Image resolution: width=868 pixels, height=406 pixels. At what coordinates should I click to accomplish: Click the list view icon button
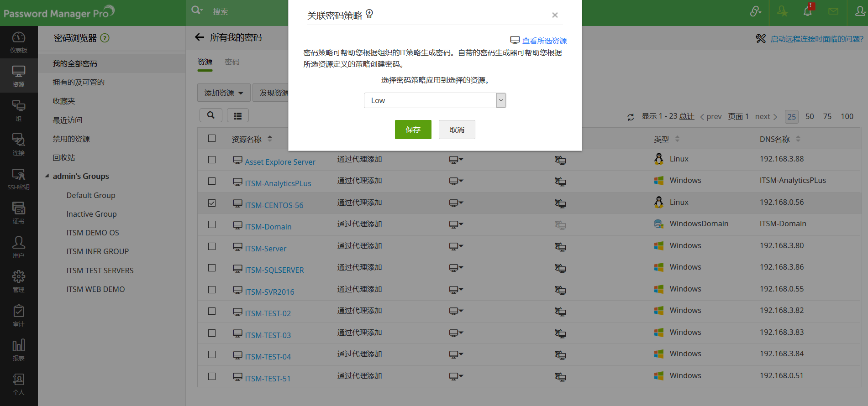[237, 116]
